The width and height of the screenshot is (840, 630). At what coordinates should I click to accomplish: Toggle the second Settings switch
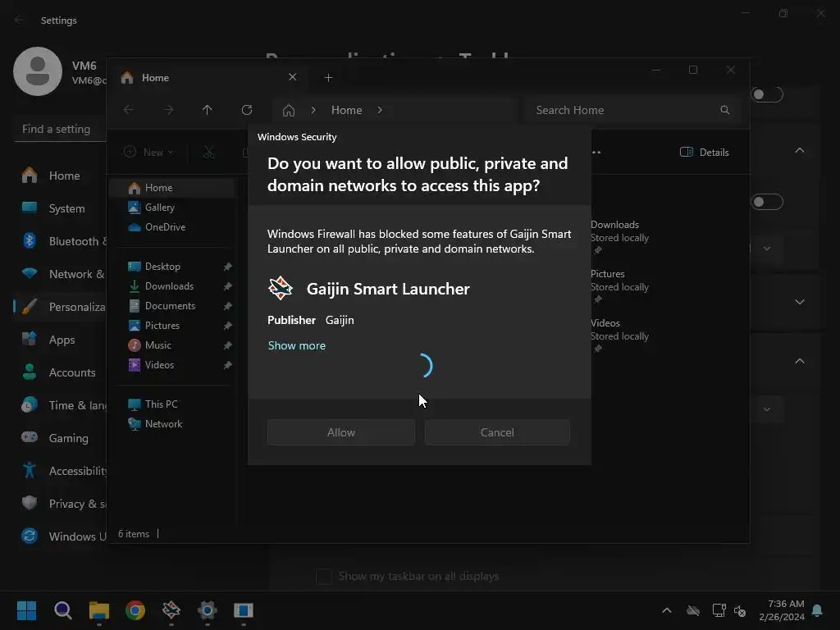(767, 202)
